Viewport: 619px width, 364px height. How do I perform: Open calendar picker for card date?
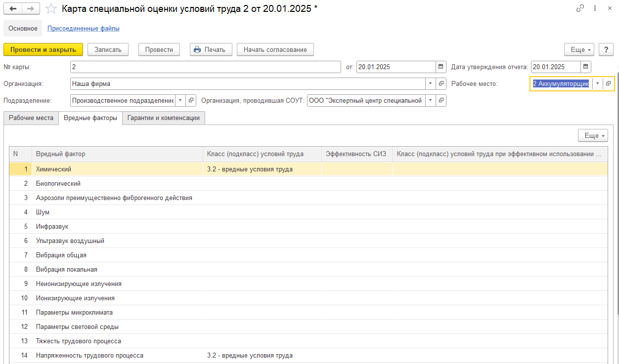441,67
